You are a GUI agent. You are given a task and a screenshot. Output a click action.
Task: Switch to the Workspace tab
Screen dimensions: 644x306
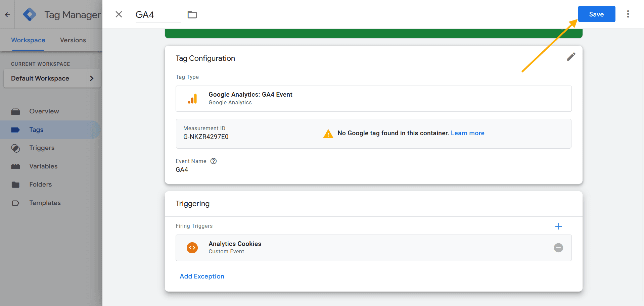[28, 40]
